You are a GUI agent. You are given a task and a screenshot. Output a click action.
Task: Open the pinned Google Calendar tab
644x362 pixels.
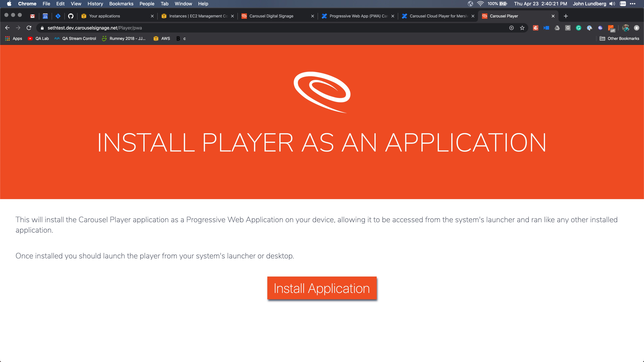pyautogui.click(x=45, y=16)
